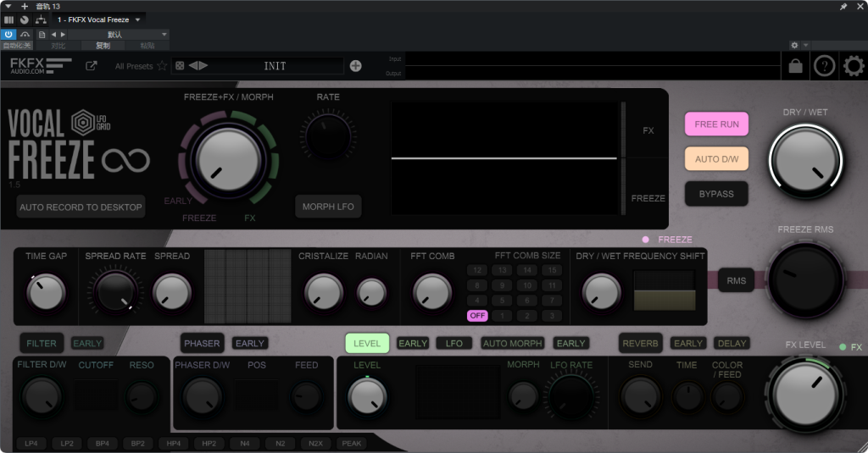The width and height of the screenshot is (868, 453).
Task: Toggle the MORPH LFO button
Action: tap(328, 207)
